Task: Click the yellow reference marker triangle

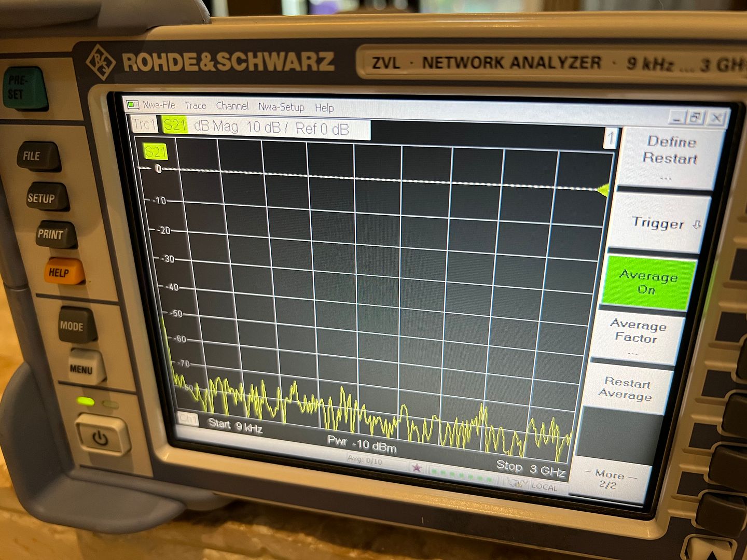Action: [603, 190]
